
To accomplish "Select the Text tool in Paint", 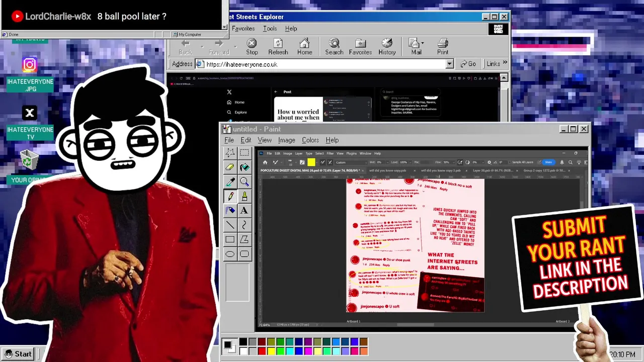I will click(x=245, y=211).
